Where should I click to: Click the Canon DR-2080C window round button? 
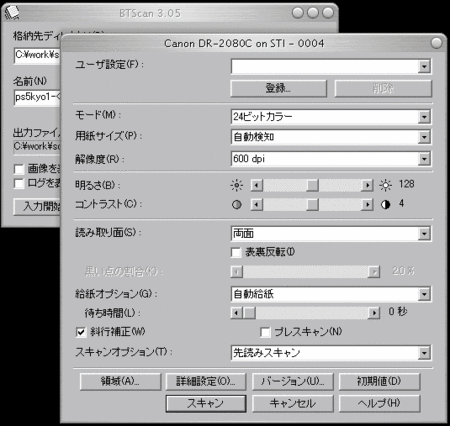(436, 43)
